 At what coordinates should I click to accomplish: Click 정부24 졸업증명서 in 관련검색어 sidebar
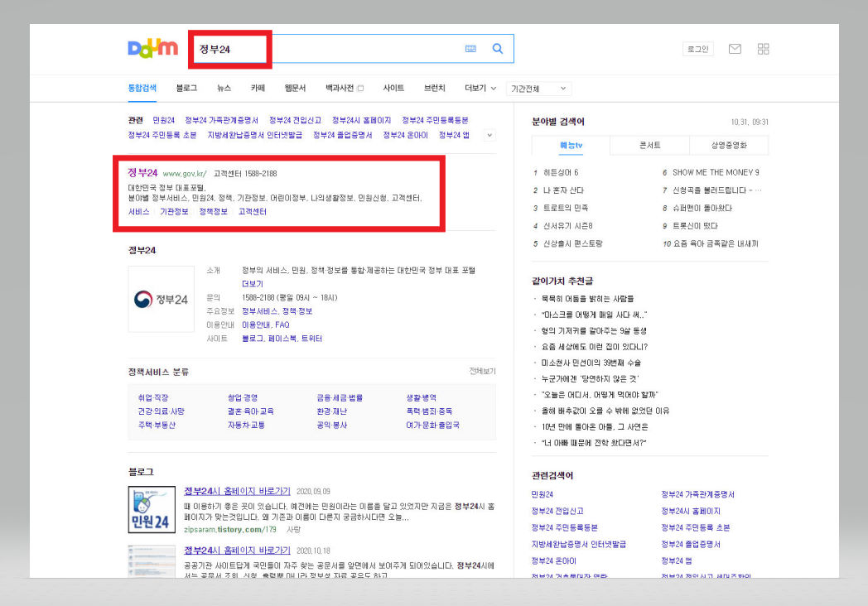click(691, 545)
